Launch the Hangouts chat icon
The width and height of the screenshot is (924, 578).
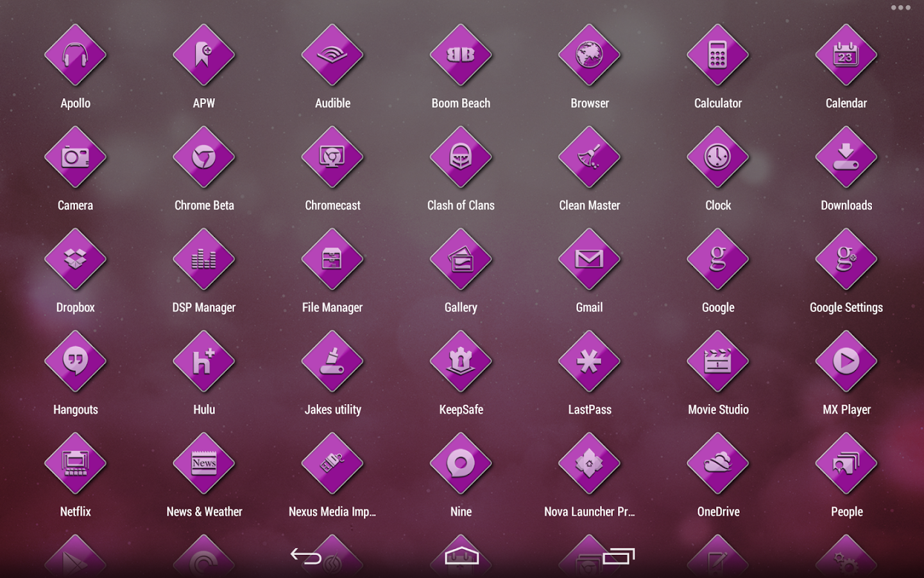[x=75, y=362]
